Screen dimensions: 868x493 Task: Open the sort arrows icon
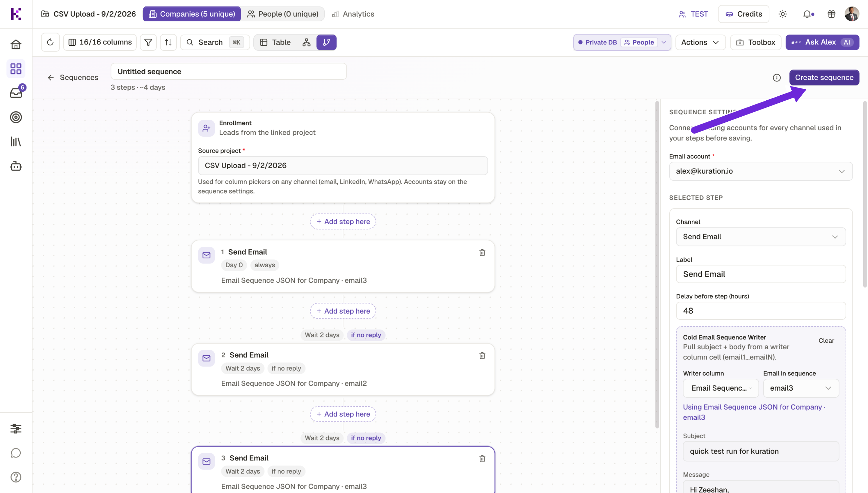pos(168,42)
